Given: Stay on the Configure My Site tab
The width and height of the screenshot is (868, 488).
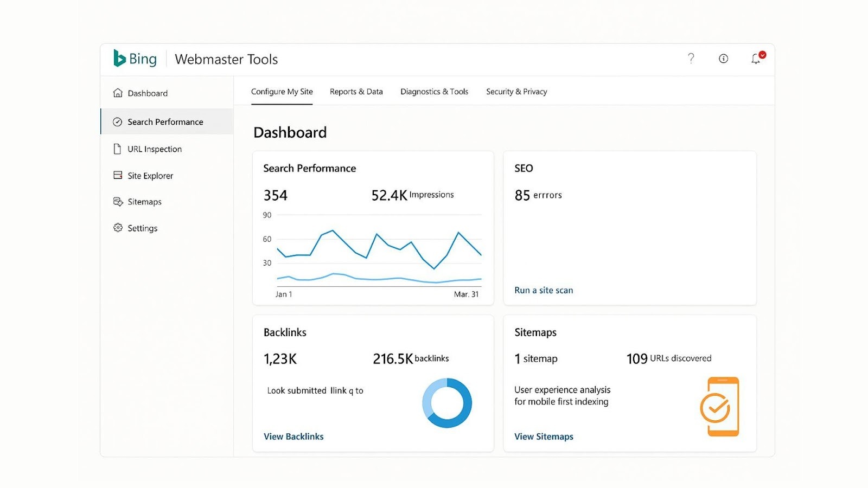Looking at the screenshot, I should tap(282, 91).
